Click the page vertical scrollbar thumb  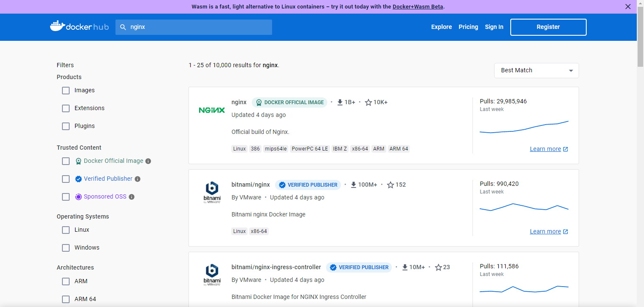641,36
